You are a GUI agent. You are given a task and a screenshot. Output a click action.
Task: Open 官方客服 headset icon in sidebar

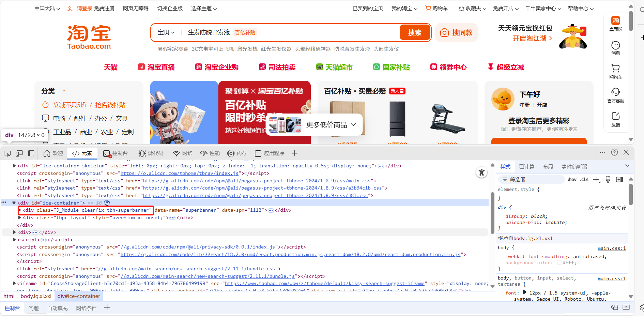pyautogui.click(x=615, y=92)
